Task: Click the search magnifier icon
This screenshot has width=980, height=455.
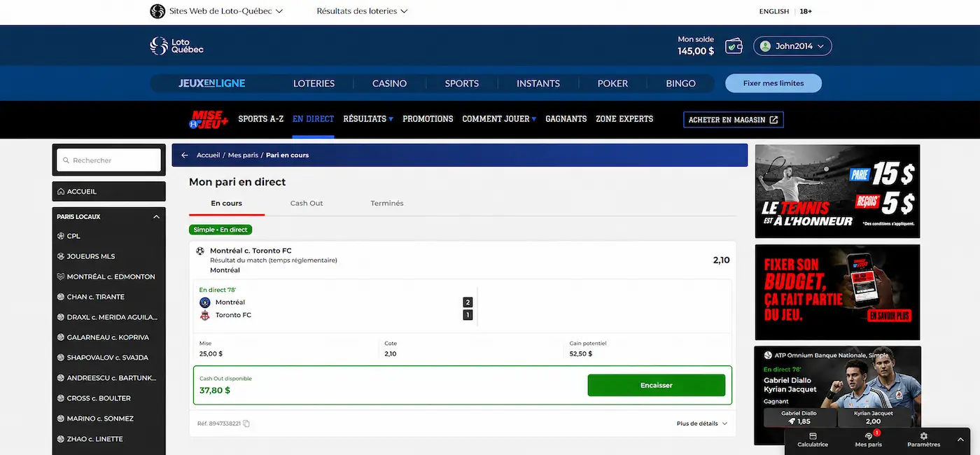Action: [x=66, y=160]
